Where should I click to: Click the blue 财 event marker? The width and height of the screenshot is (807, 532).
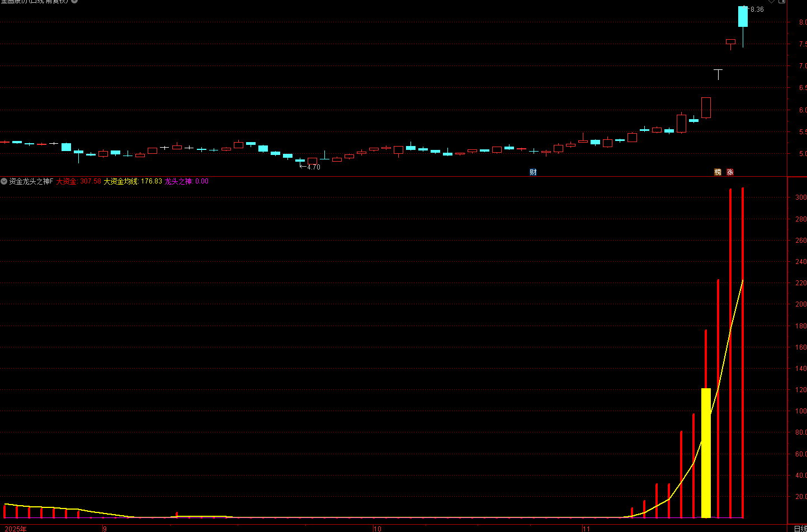tap(533, 172)
